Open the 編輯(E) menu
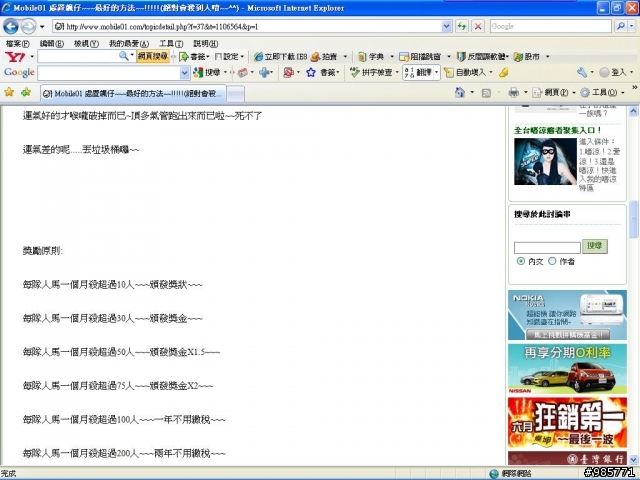Image resolution: width=640 pixels, height=480 pixels. [51, 44]
